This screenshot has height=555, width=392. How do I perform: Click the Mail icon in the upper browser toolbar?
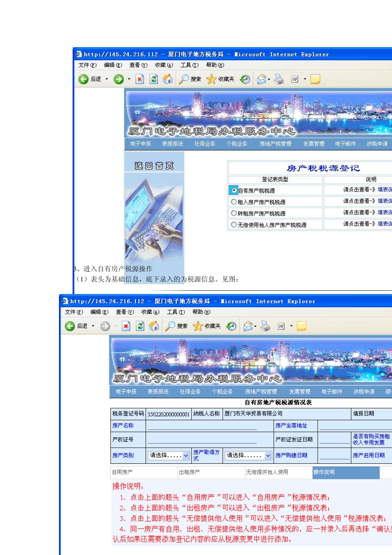point(262,79)
